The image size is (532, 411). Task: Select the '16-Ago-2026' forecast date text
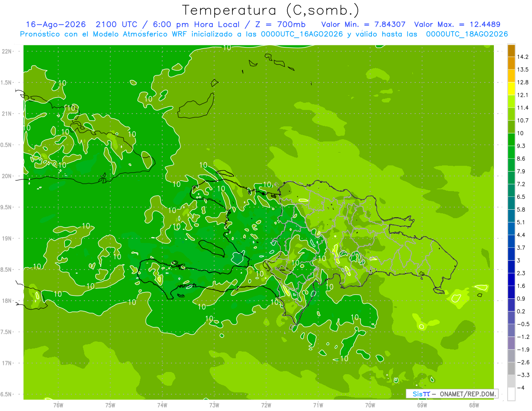[x=55, y=24]
